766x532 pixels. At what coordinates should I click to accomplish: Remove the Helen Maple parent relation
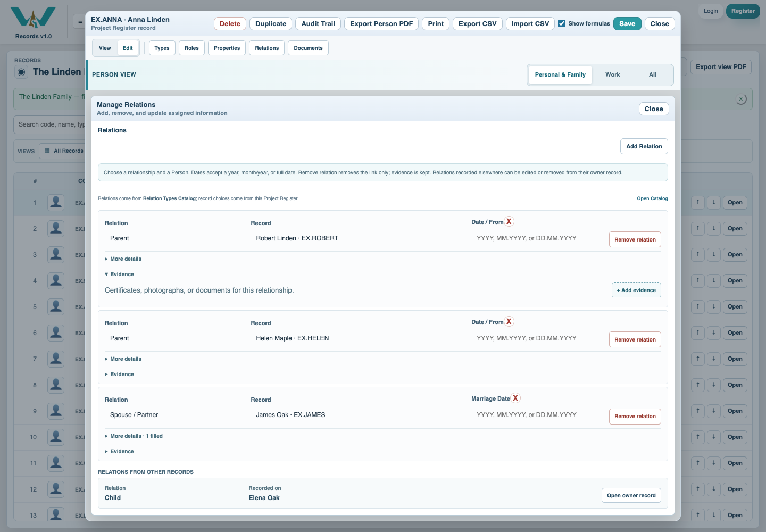[635, 339]
